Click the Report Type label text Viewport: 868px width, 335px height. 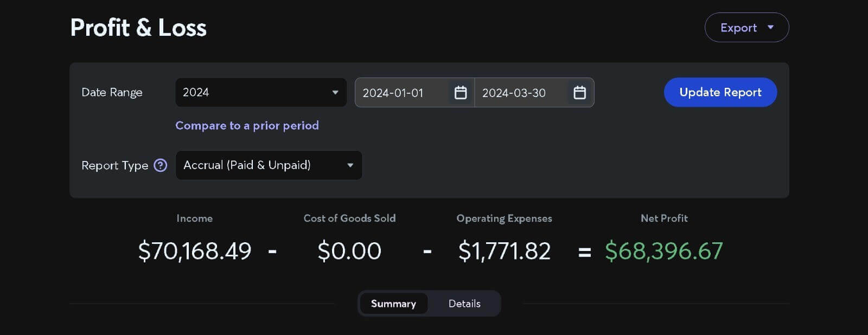(x=114, y=165)
